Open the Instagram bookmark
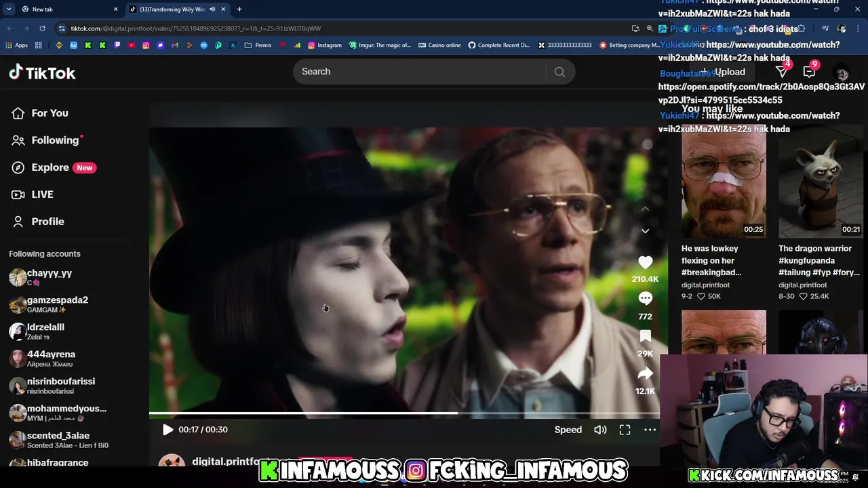Screen dimensions: 868x488 (325, 45)
